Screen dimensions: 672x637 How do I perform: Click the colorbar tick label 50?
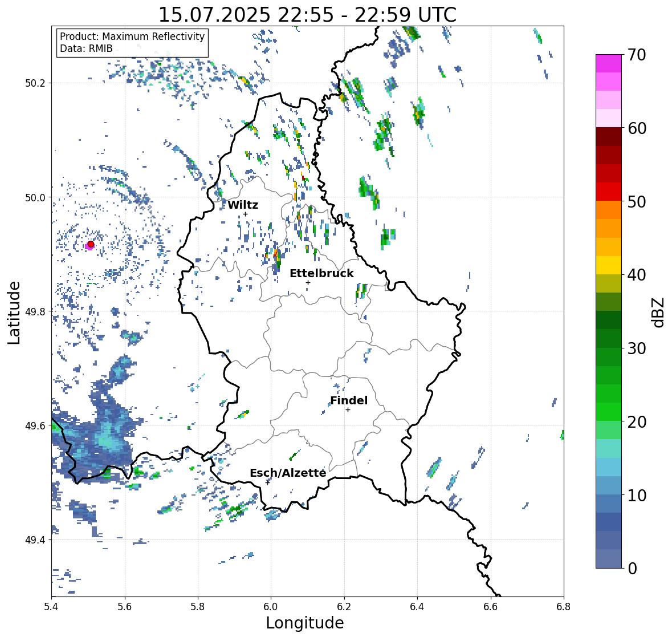coord(637,202)
